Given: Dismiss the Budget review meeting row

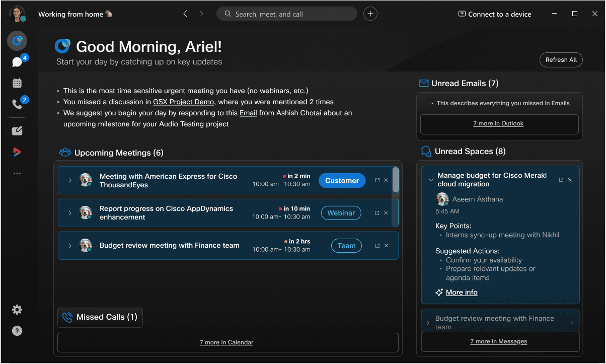Looking at the screenshot, I should (x=386, y=246).
